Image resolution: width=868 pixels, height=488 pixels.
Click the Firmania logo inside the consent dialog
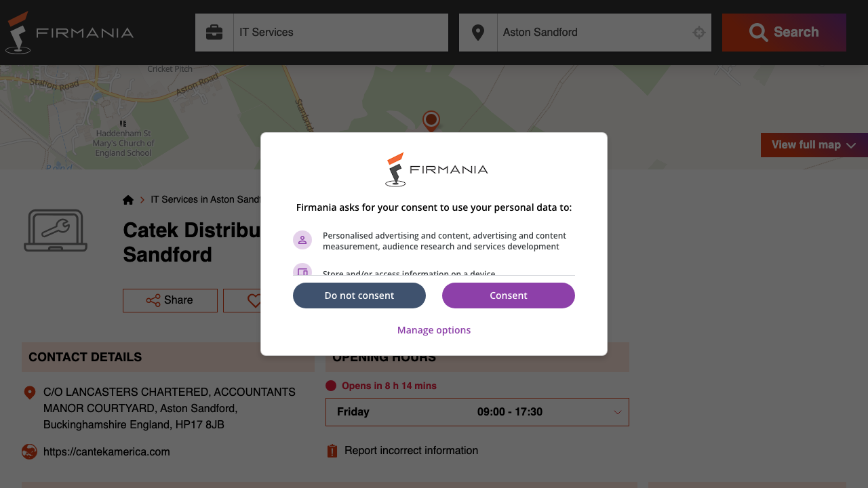tap(434, 169)
